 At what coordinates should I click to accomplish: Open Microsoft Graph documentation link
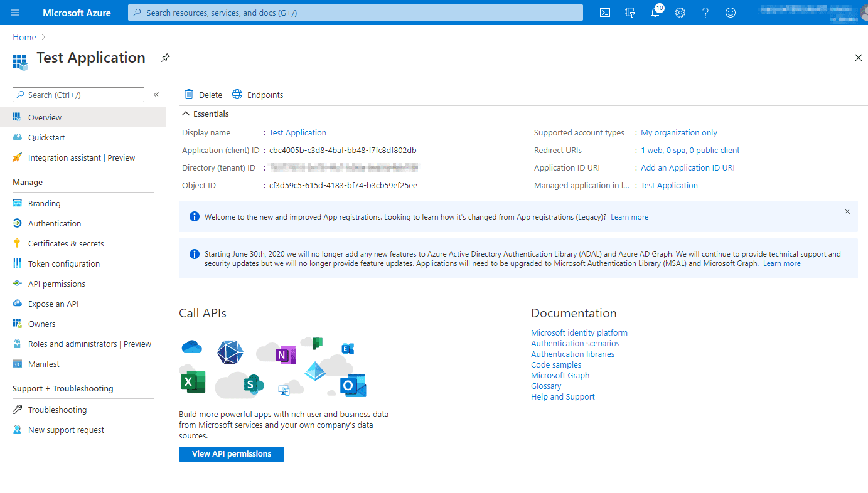click(x=560, y=376)
